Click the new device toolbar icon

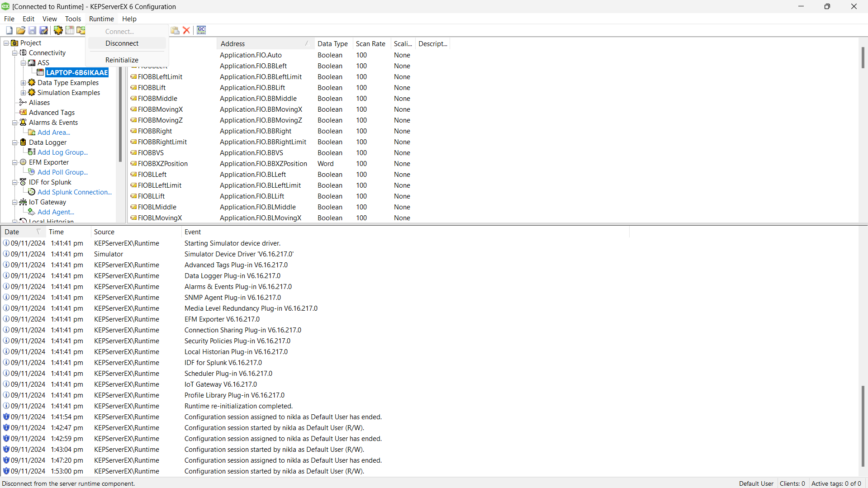coord(69,30)
